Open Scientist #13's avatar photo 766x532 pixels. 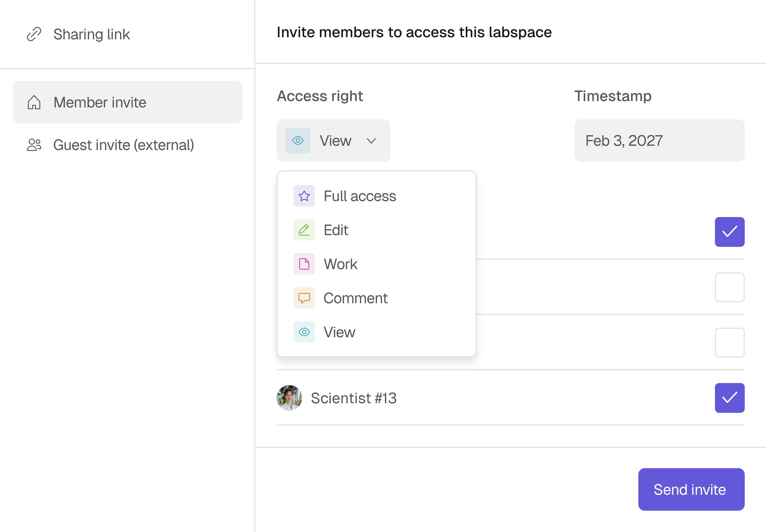(289, 398)
